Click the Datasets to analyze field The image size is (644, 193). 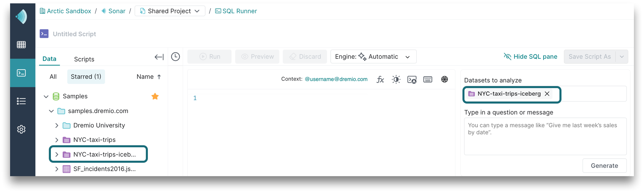[x=545, y=94]
